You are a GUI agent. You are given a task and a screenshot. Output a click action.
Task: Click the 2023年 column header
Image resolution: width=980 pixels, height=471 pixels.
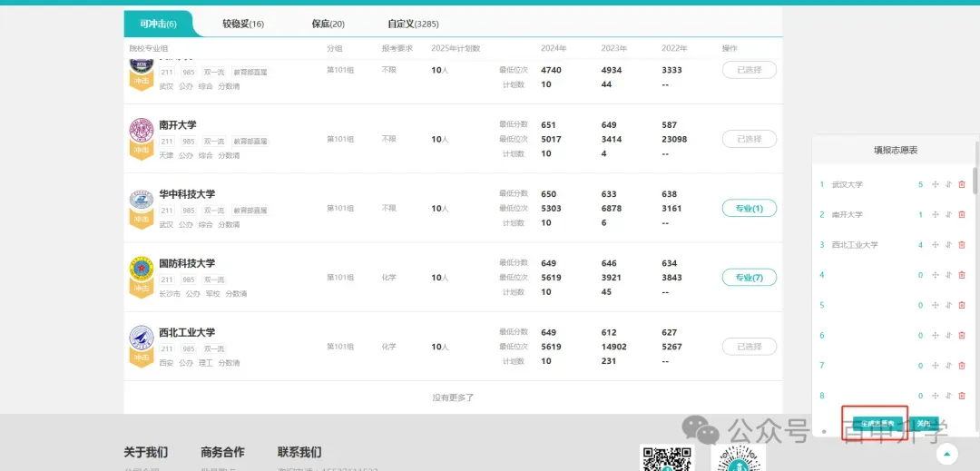pos(614,48)
